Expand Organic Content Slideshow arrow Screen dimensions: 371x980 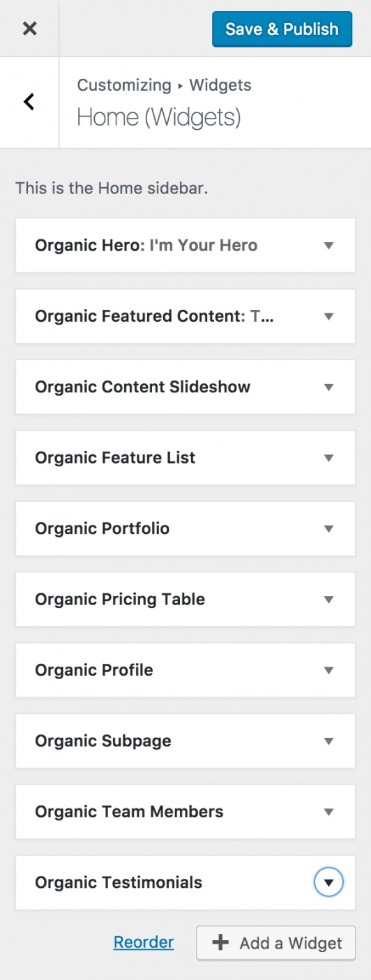click(x=329, y=387)
